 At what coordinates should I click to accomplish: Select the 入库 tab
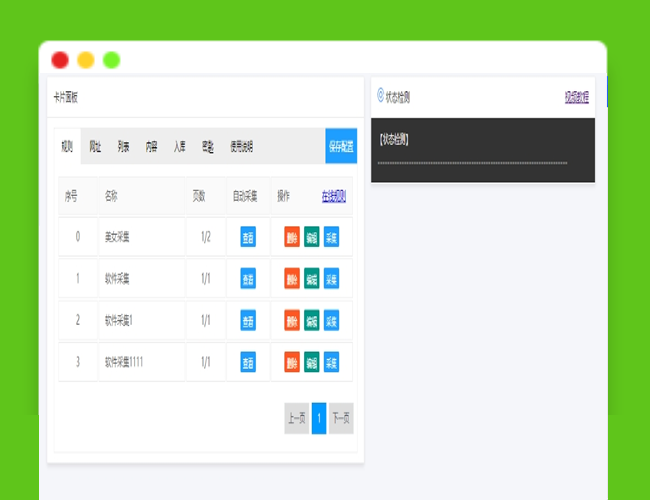coord(179,146)
